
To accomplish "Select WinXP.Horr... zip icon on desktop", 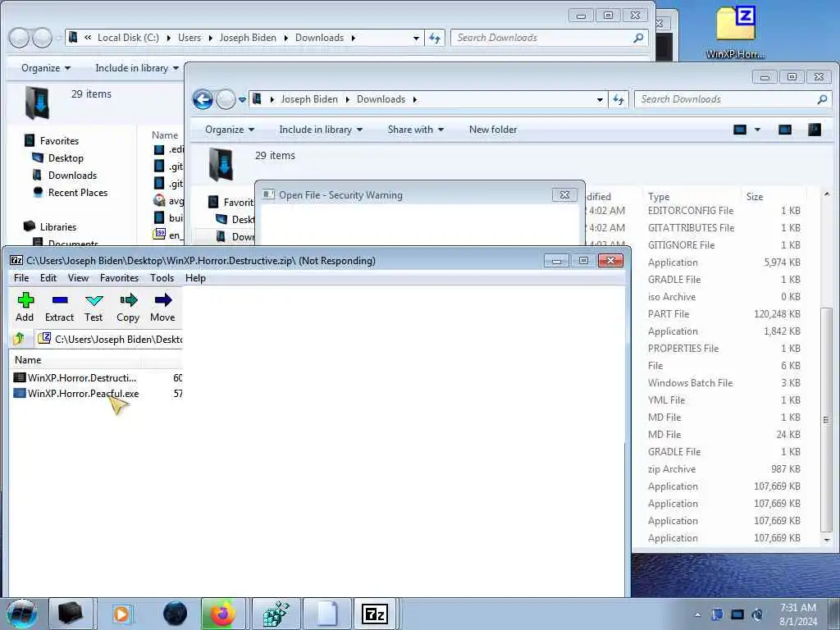I will [736, 32].
